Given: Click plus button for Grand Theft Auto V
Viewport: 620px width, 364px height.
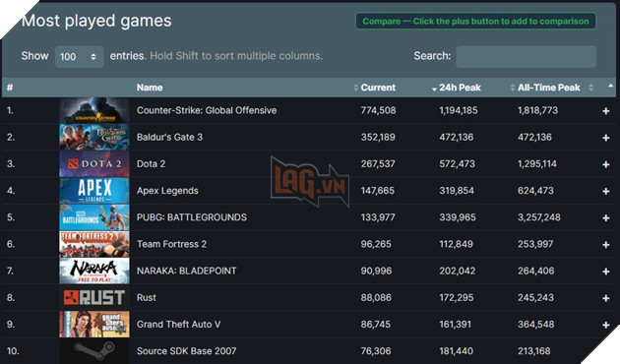Looking at the screenshot, I should click(x=606, y=325).
